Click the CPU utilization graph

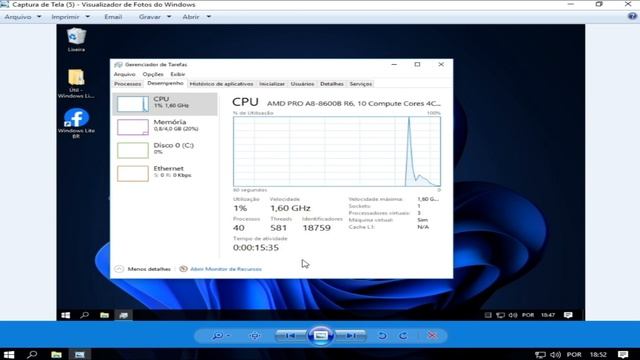337,151
